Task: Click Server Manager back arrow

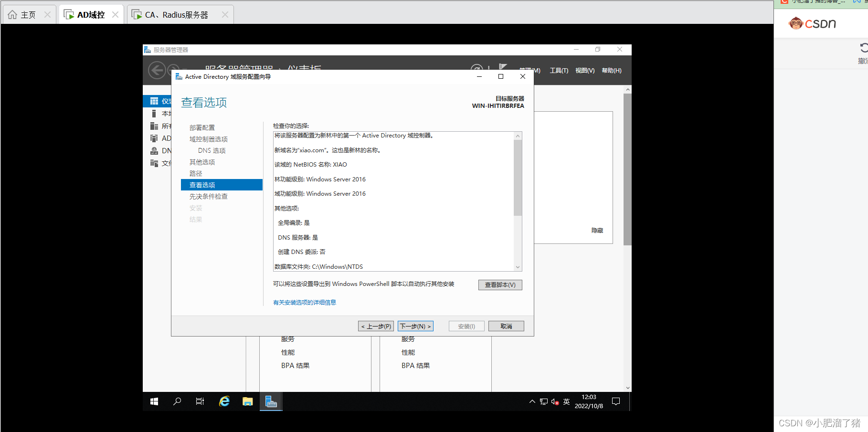Action: pos(157,70)
